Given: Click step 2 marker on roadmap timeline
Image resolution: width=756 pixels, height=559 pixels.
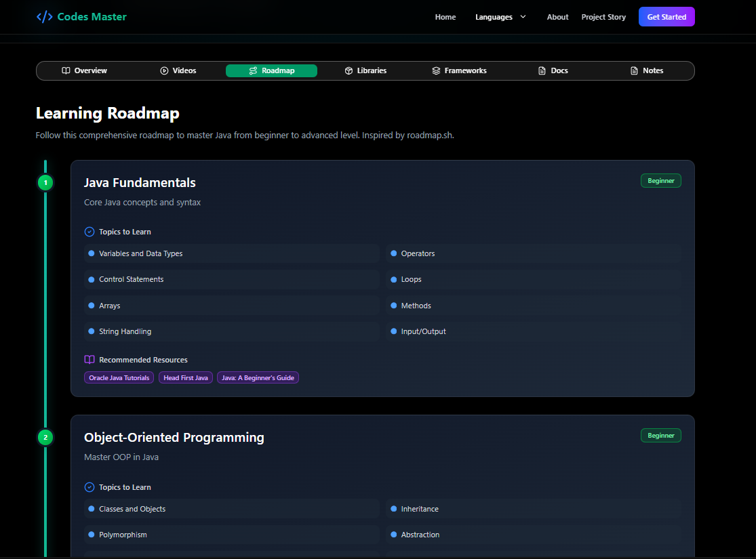Looking at the screenshot, I should tap(45, 438).
